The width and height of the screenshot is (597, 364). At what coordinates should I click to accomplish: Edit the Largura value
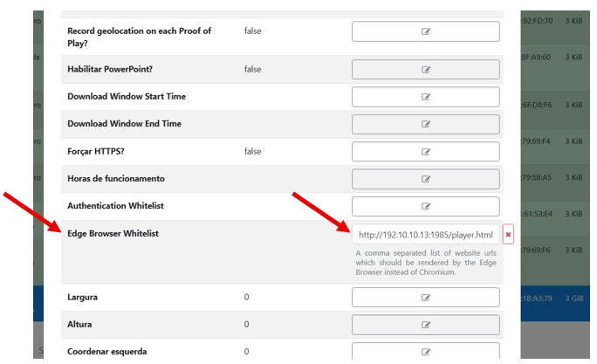pos(426,297)
